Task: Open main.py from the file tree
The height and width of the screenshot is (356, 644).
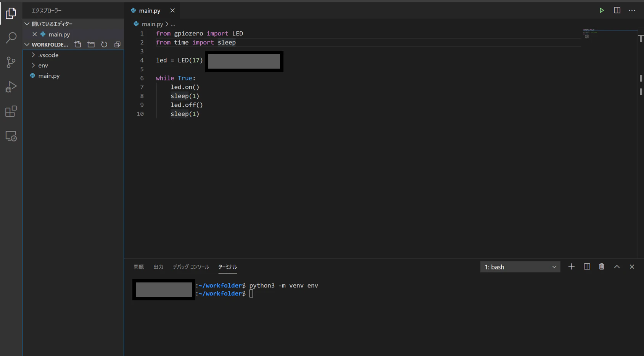Action: pos(73,75)
